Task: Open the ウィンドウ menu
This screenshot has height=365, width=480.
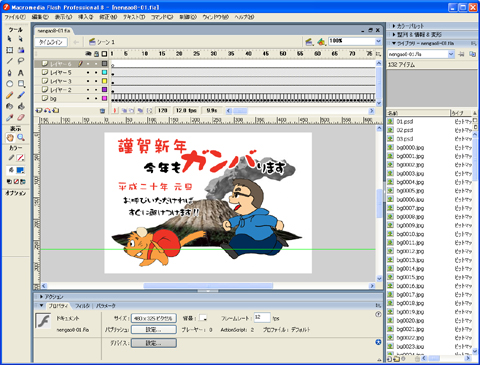Action: 216,17
